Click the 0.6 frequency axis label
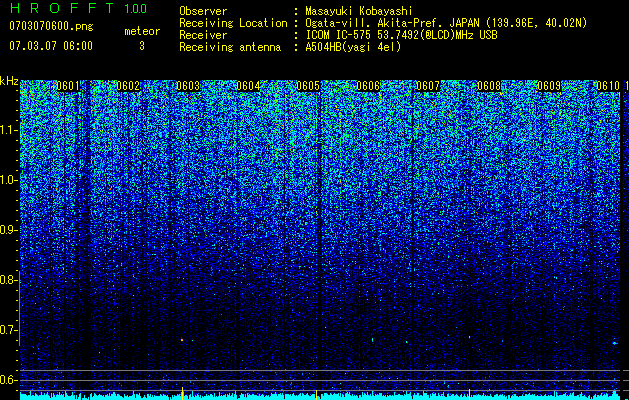 [x=8, y=380]
